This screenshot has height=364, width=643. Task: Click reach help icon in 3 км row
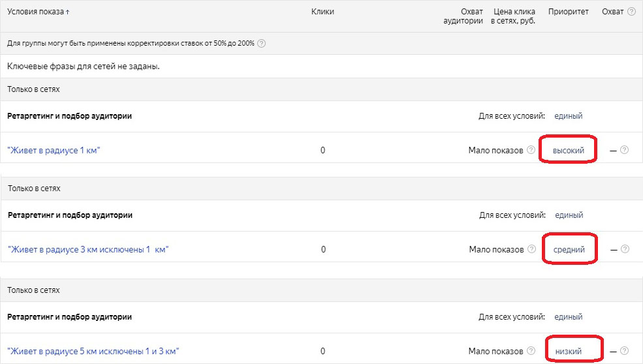pos(625,249)
